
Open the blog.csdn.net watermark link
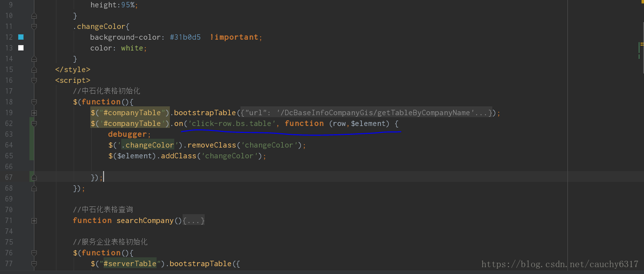pos(560,264)
